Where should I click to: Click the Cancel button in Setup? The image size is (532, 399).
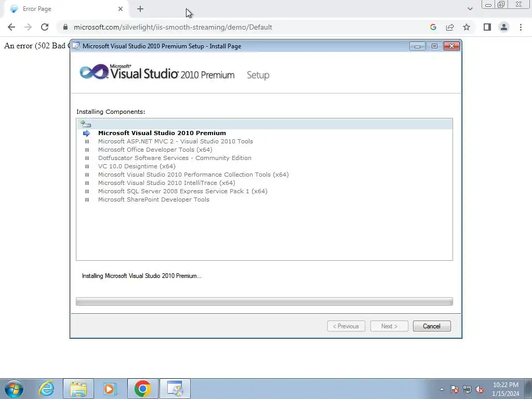click(432, 326)
